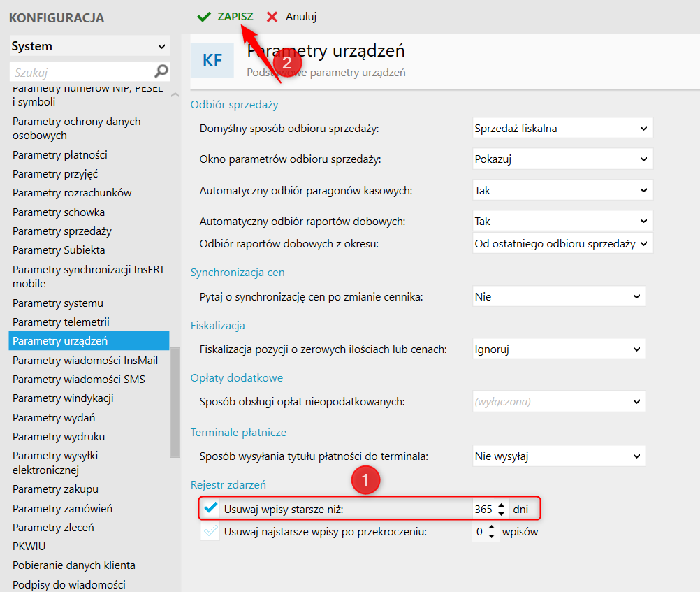Increase entries count with up arrow
This screenshot has height=592, width=700.
pos(492,528)
